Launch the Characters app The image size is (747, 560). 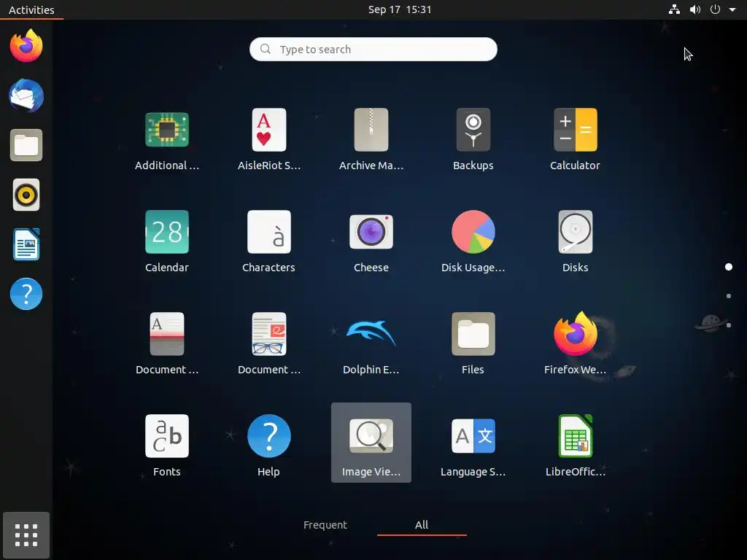[x=268, y=242]
